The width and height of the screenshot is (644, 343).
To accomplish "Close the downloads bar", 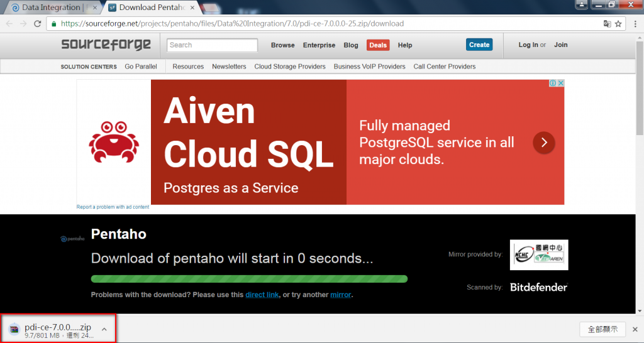I will click(x=635, y=329).
